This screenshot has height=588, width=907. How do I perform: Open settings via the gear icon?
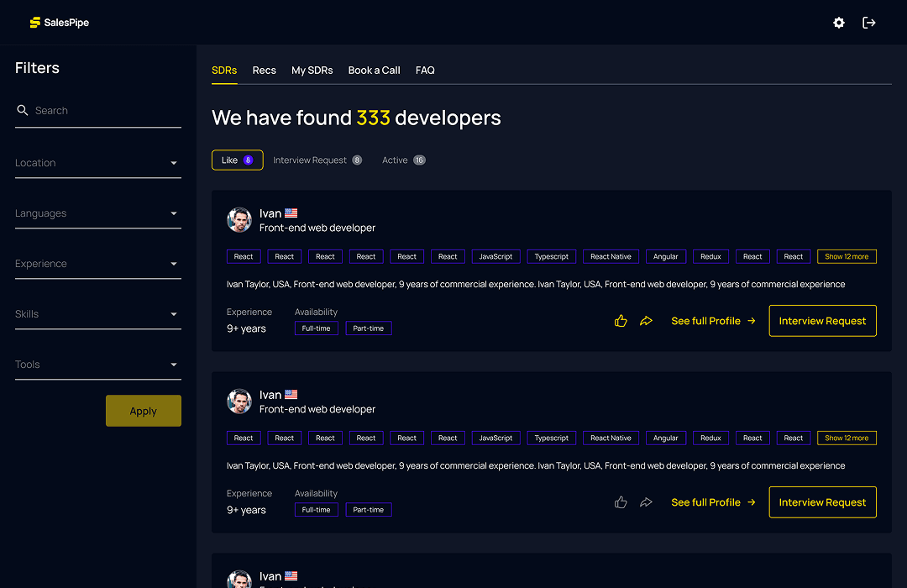[838, 23]
